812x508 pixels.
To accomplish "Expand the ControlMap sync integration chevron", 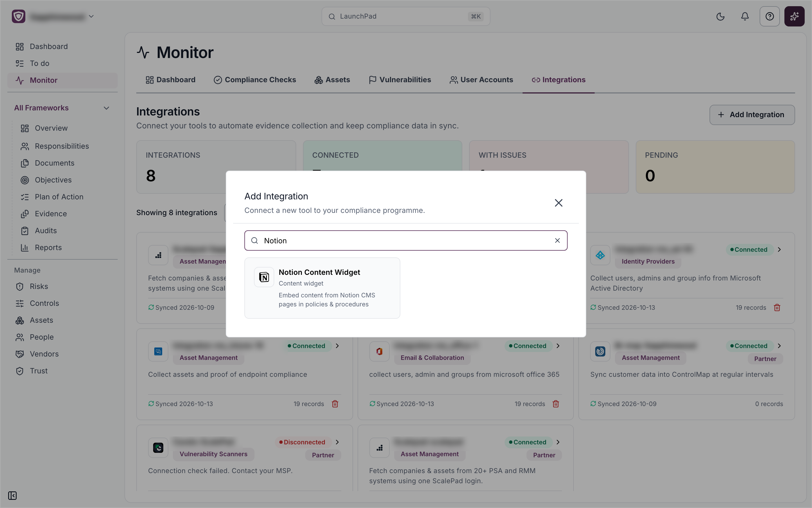I will coord(779,346).
